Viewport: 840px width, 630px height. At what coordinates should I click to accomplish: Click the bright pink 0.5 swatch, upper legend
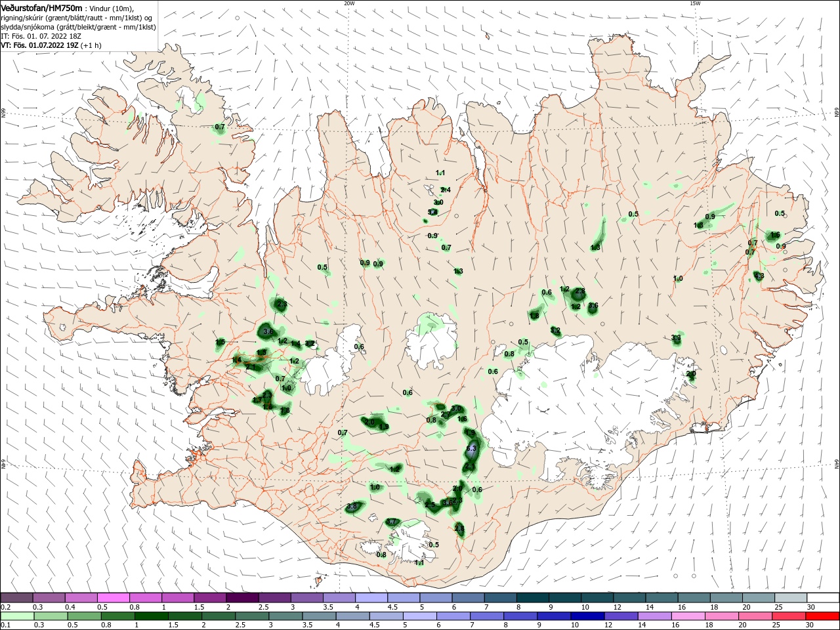[x=113, y=598]
